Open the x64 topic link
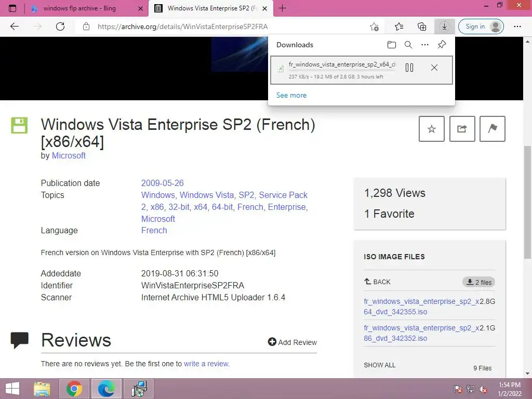 201,207
